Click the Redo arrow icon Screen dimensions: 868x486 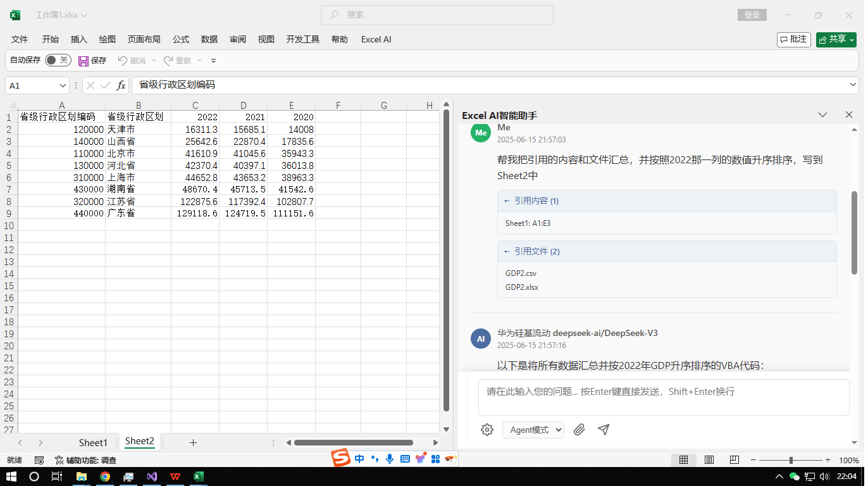click(168, 61)
